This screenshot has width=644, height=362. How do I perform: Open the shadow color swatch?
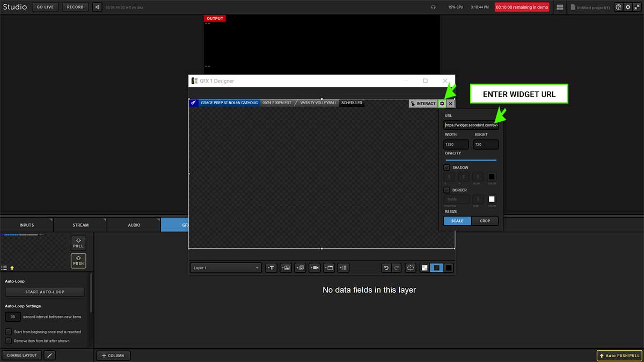click(492, 176)
